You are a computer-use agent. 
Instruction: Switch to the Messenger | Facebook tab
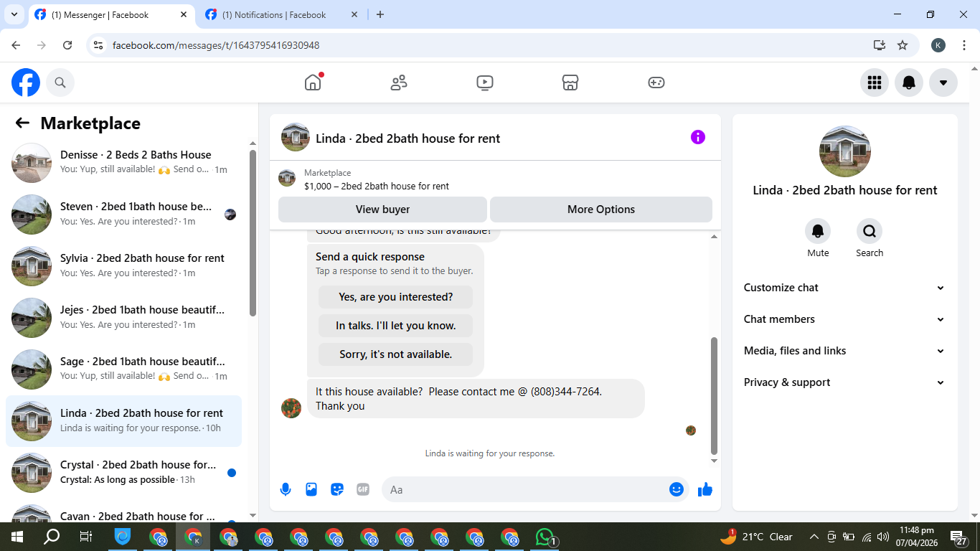click(111, 15)
